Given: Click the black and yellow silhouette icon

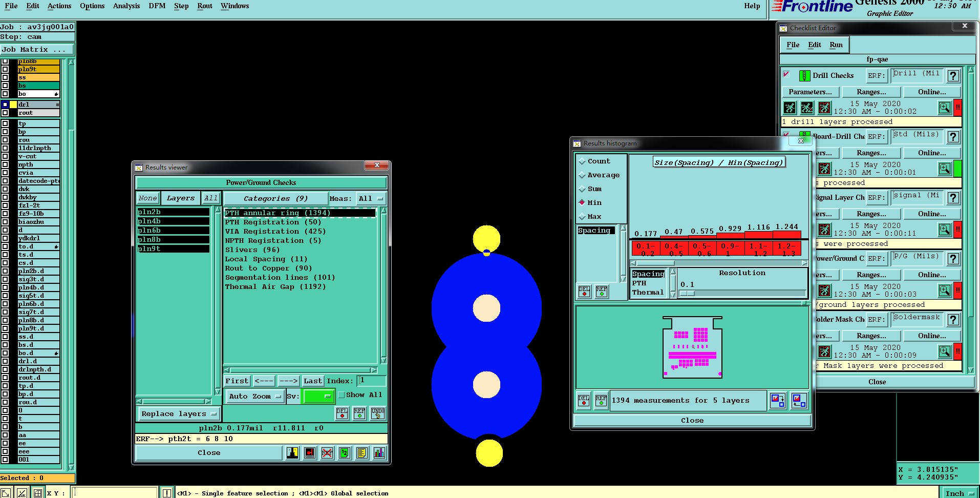Looking at the screenshot, I should pos(292,453).
